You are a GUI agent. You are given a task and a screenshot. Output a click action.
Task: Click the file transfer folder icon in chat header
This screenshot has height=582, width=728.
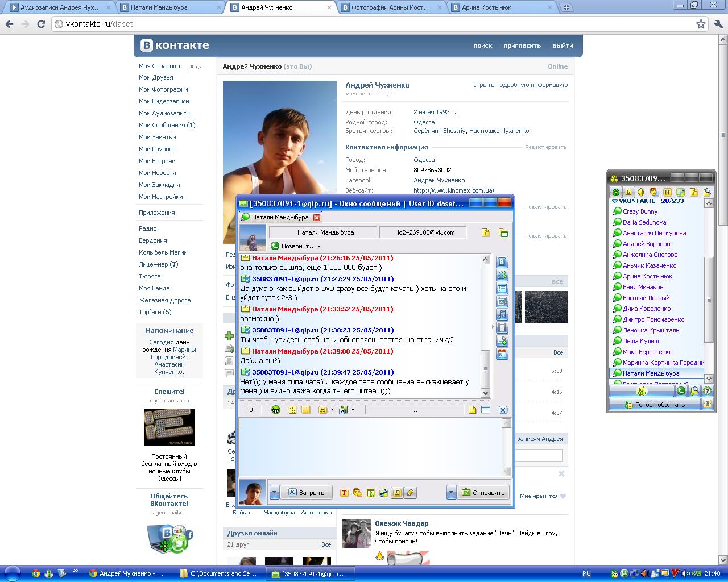(503, 232)
